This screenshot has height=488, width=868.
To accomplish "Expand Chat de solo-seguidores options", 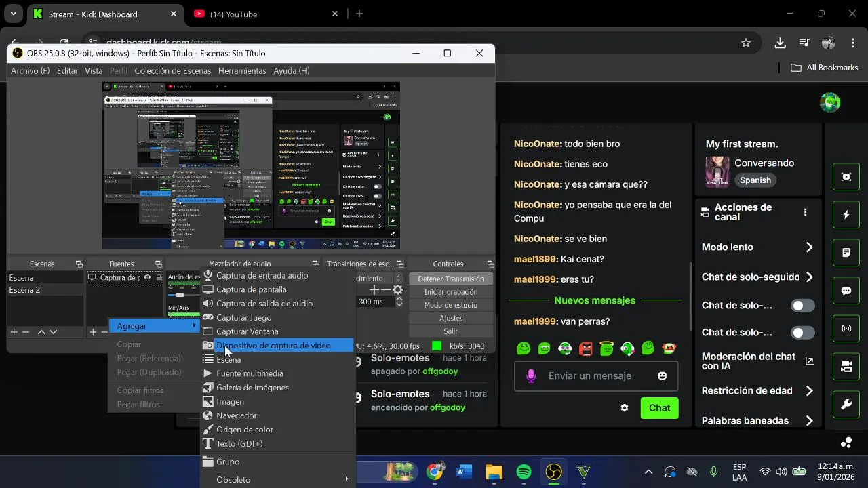I will pos(809,277).
